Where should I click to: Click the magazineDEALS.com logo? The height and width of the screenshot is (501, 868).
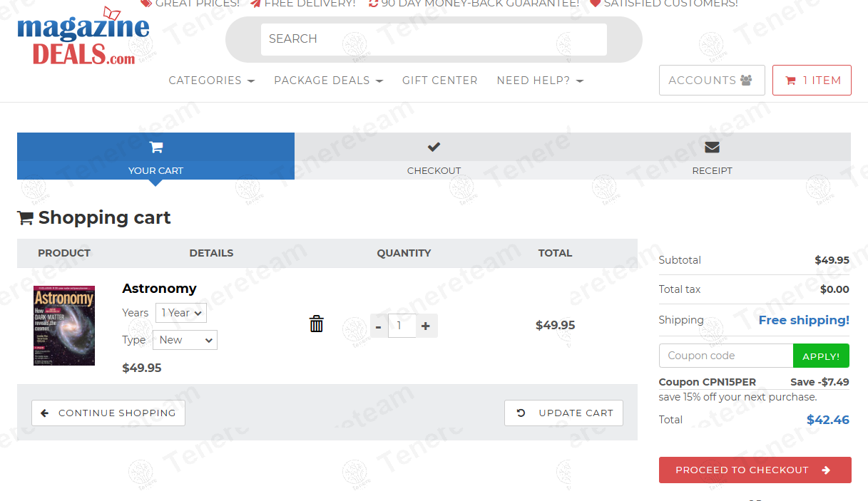(x=83, y=39)
